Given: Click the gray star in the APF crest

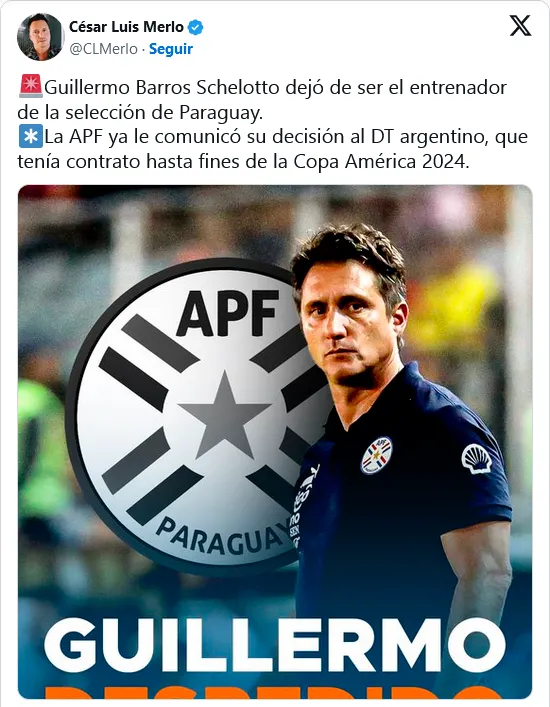Looking at the screenshot, I should tap(224, 415).
